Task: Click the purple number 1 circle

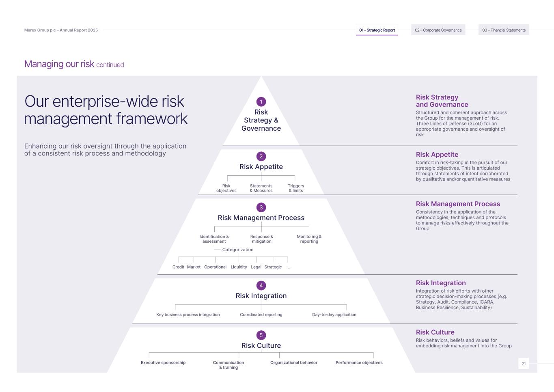Action: (x=261, y=102)
